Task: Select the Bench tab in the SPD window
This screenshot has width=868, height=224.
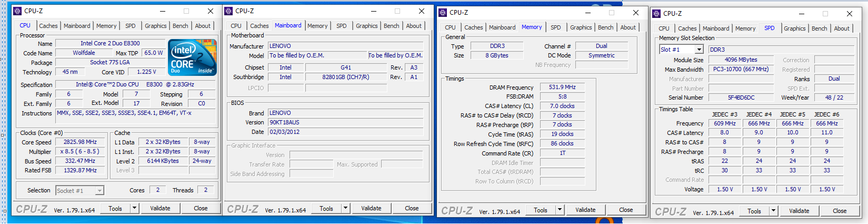Action: click(x=819, y=28)
